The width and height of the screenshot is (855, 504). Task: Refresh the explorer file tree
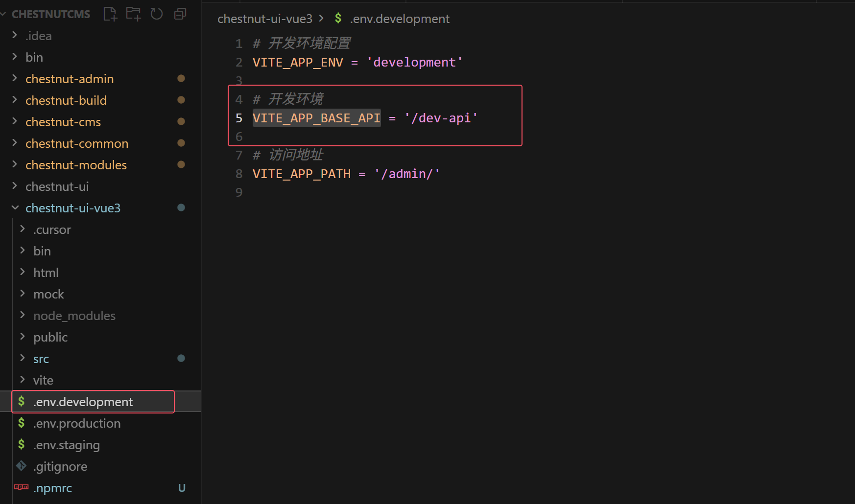pos(157,14)
